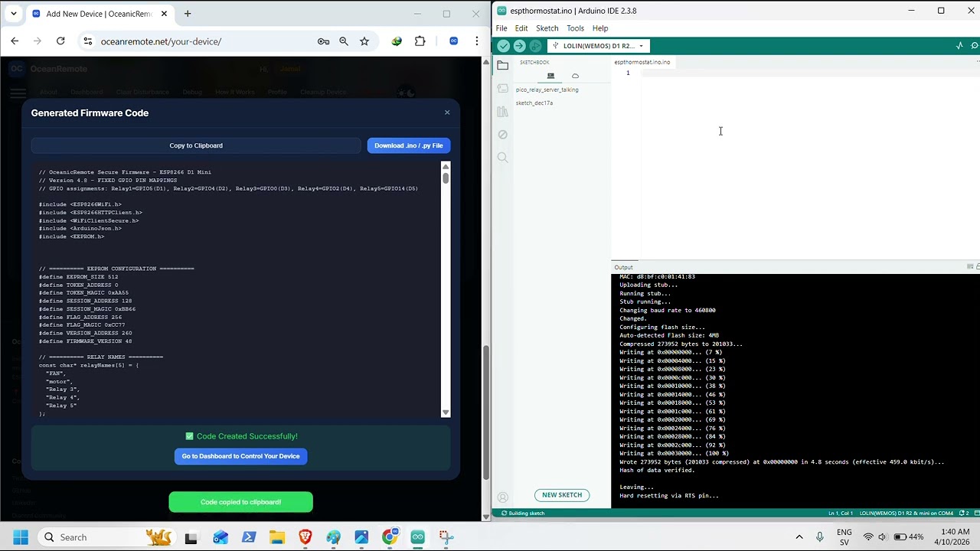Open File Explorer from the taskbar
The height and width of the screenshot is (551, 980).
click(276, 537)
